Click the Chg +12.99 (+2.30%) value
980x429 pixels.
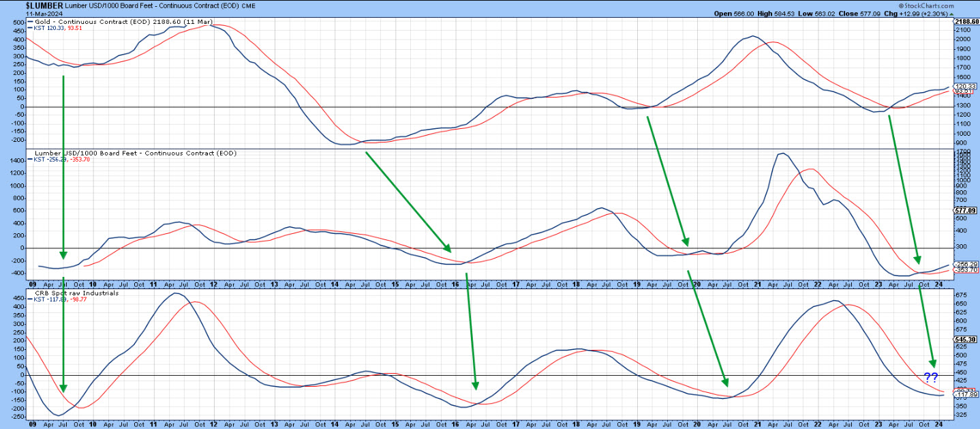(925, 13)
